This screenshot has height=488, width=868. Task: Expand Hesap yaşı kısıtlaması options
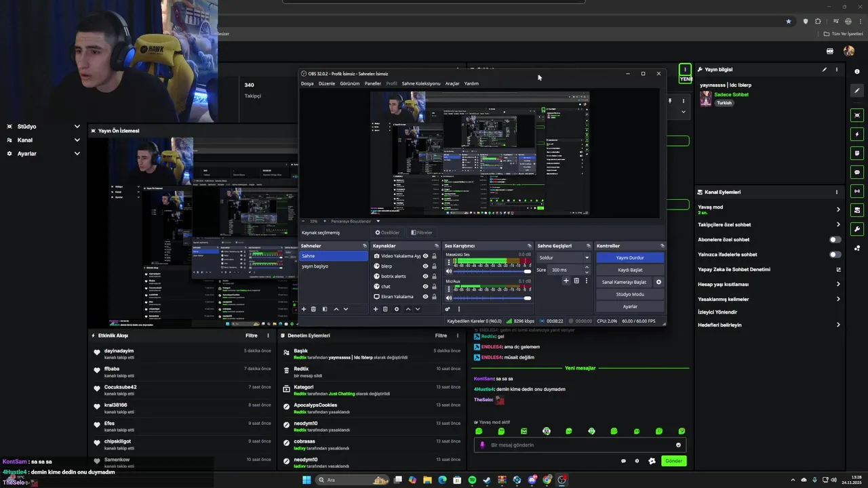click(x=838, y=284)
